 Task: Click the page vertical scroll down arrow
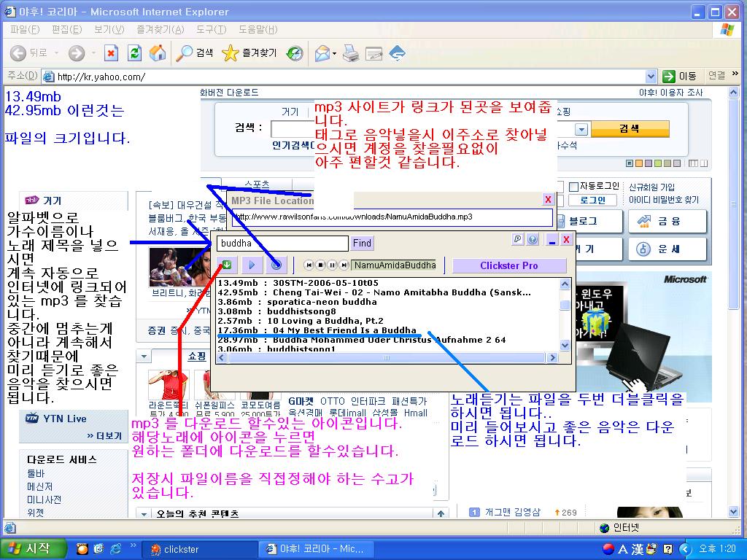point(733,512)
